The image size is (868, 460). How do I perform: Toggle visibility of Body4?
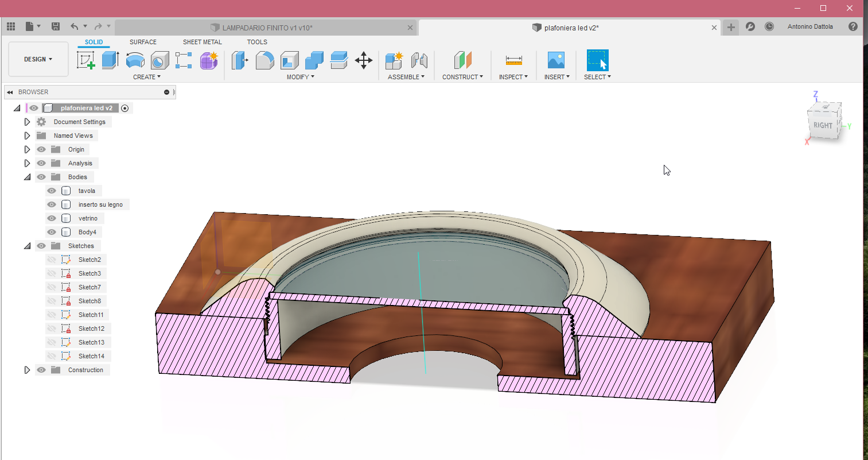coord(52,232)
